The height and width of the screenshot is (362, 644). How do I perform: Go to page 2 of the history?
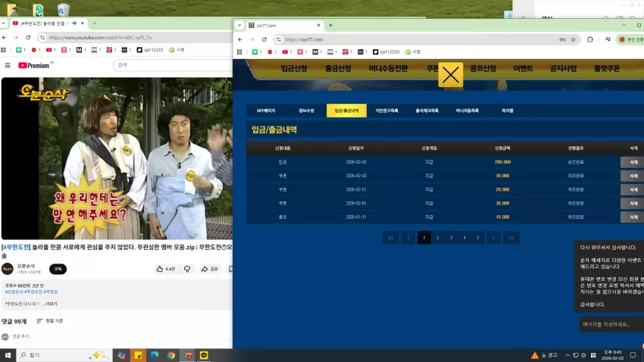[437, 238]
